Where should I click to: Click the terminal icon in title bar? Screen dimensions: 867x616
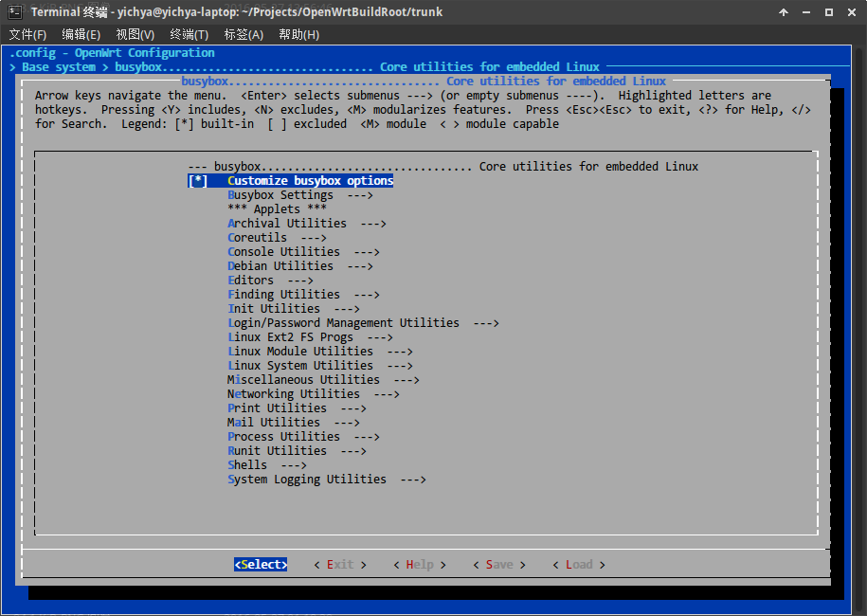tap(13, 12)
